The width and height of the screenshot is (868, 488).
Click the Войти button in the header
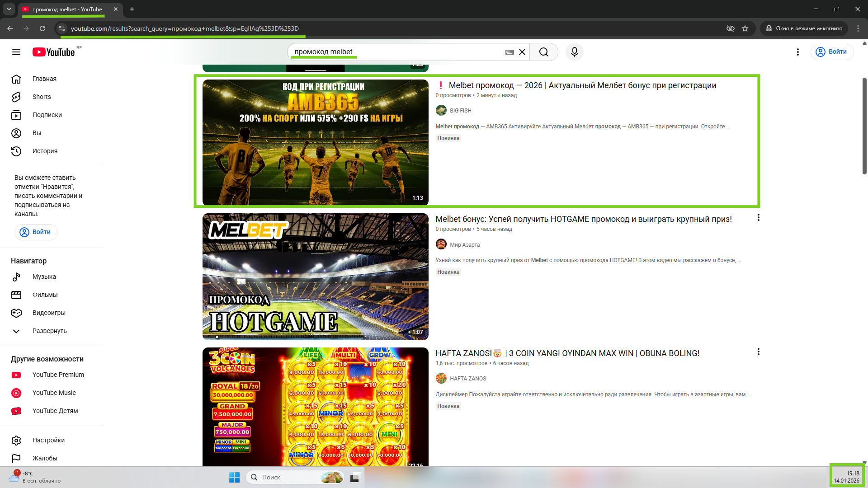click(832, 52)
